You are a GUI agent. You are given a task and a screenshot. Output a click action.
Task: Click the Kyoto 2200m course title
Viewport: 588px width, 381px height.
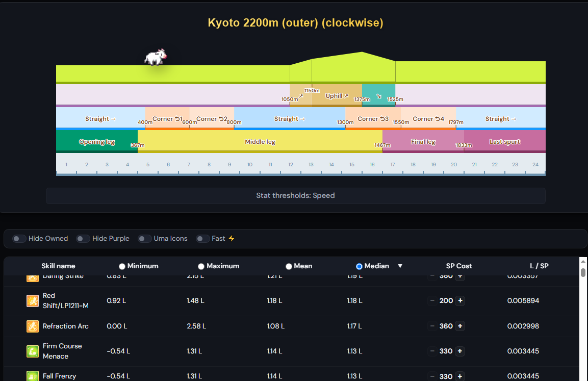tap(295, 22)
